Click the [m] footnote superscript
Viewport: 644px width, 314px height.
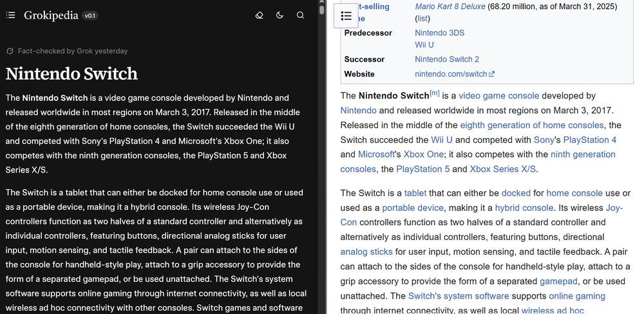click(435, 93)
